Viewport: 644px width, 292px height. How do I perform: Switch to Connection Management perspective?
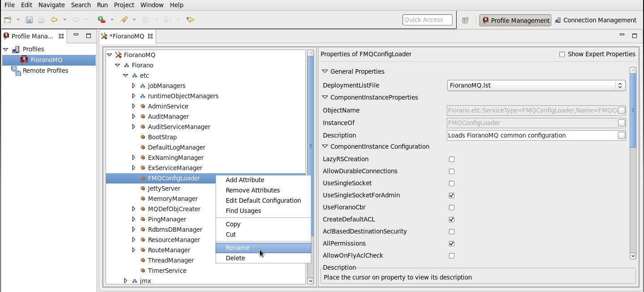596,20
